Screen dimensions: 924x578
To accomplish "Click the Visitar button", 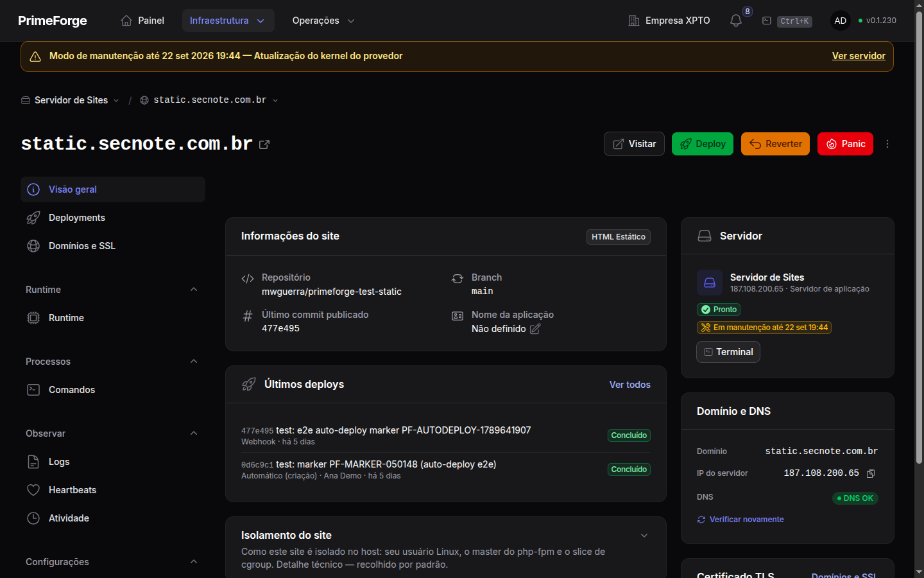I will [634, 144].
